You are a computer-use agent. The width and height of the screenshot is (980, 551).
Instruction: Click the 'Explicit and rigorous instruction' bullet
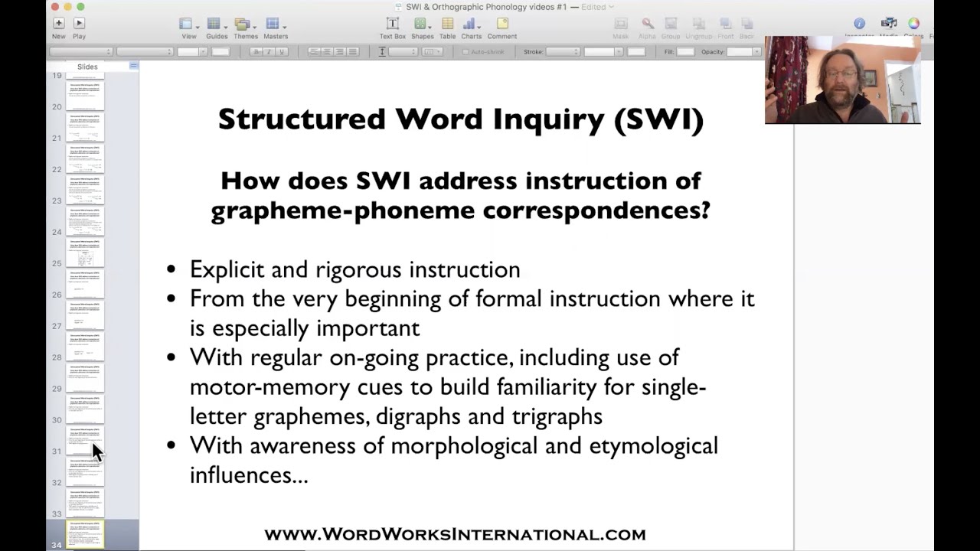tap(354, 269)
